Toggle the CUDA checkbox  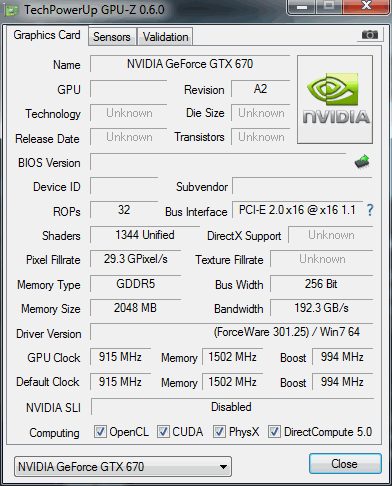tap(163, 431)
